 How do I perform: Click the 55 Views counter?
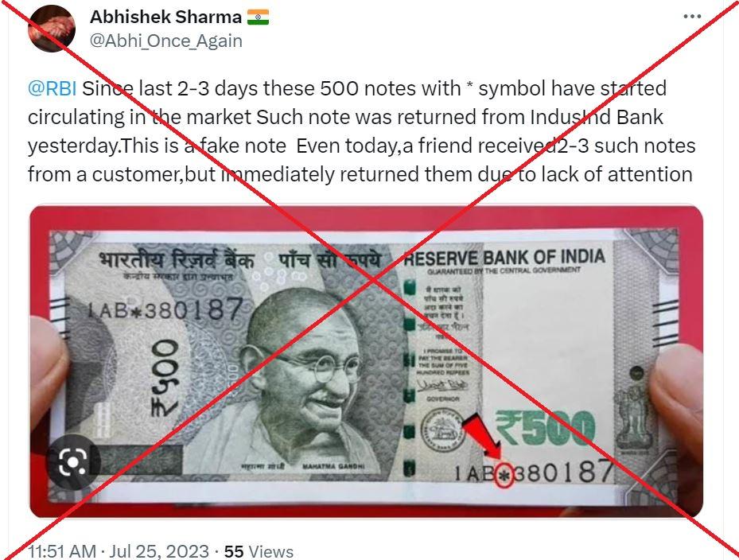coord(259,551)
